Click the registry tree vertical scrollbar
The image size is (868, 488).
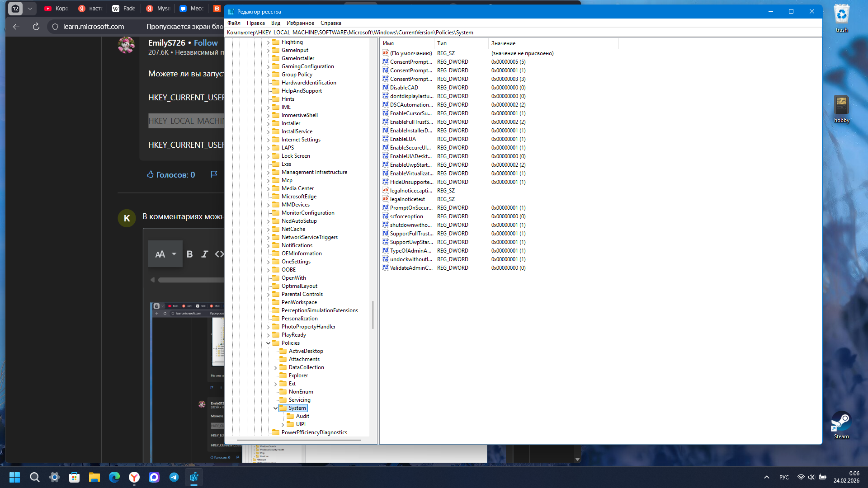(x=373, y=315)
